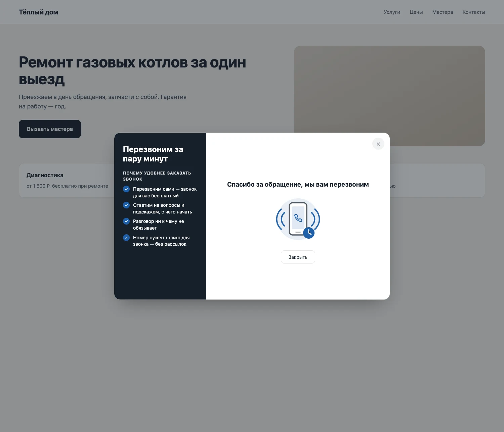
Task: Click the hero image placeholder
Action: [x=389, y=89]
